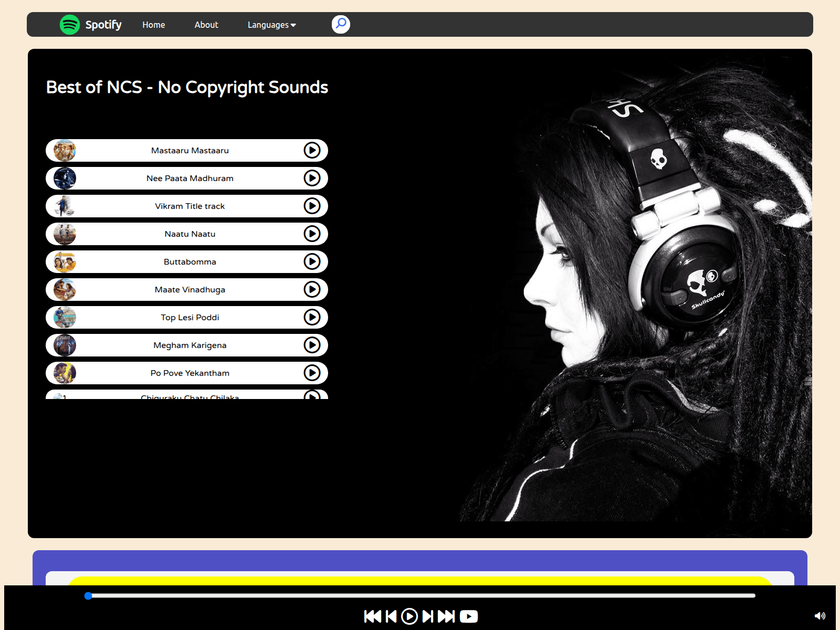Skip ahead with the fast-forward button
The height and width of the screenshot is (630, 840).
(446, 616)
